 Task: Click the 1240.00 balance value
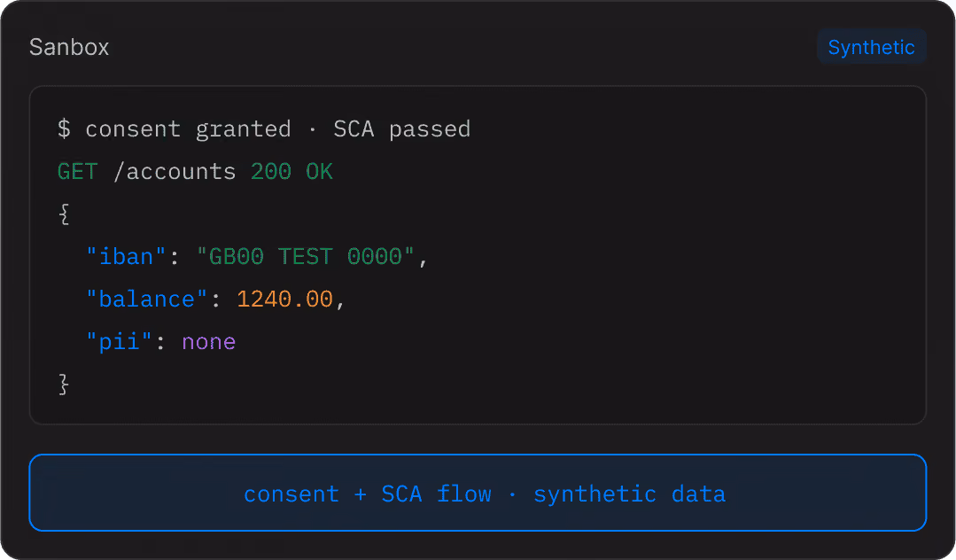tap(284, 299)
